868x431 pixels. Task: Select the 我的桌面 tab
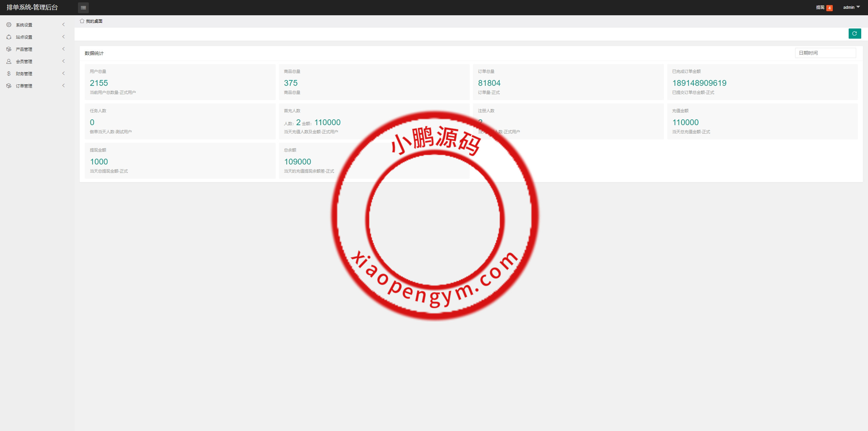(94, 21)
